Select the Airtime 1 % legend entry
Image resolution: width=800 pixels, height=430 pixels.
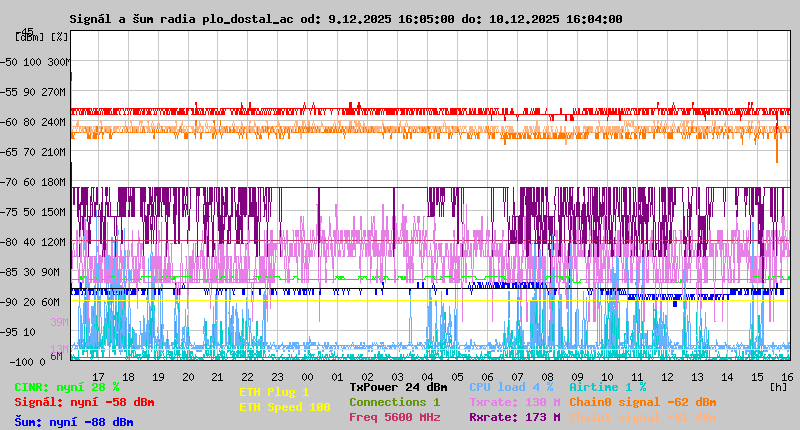[607, 387]
